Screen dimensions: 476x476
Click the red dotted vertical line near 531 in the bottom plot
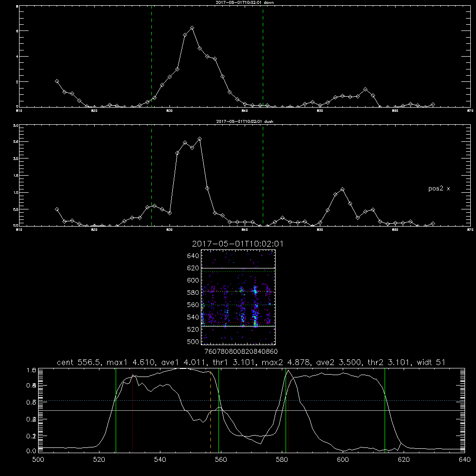pos(133,411)
